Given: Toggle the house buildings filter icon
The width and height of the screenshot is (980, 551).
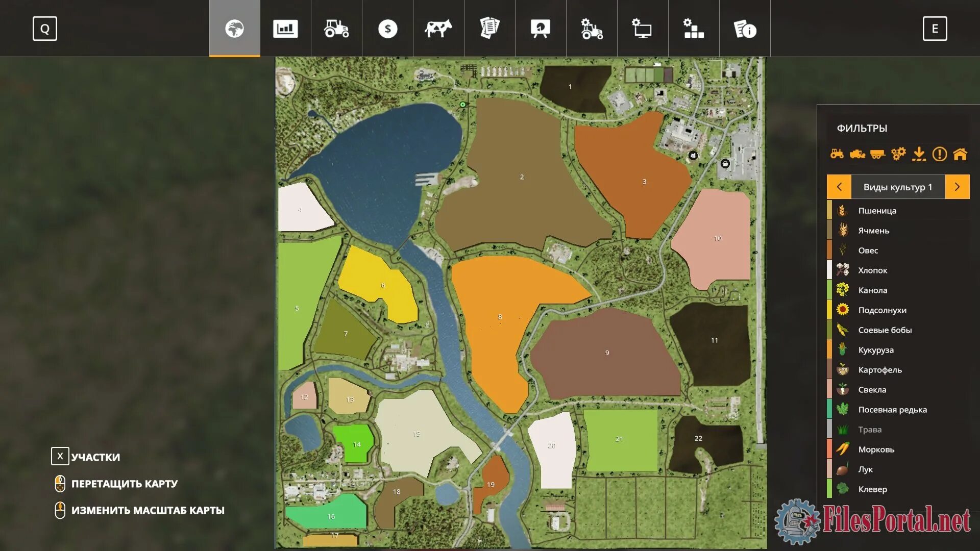Looking at the screenshot, I should click(960, 154).
